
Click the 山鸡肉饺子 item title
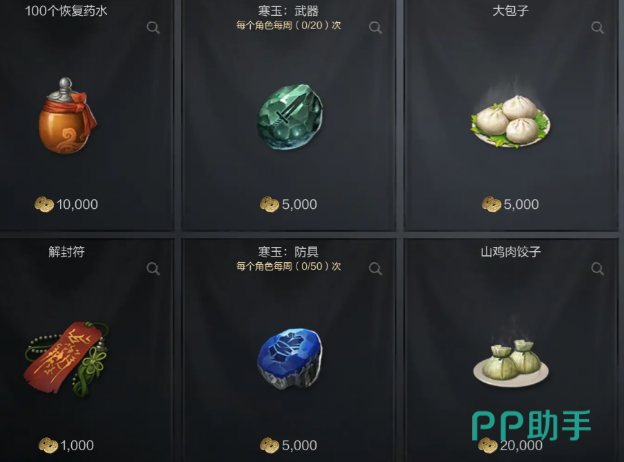511,251
